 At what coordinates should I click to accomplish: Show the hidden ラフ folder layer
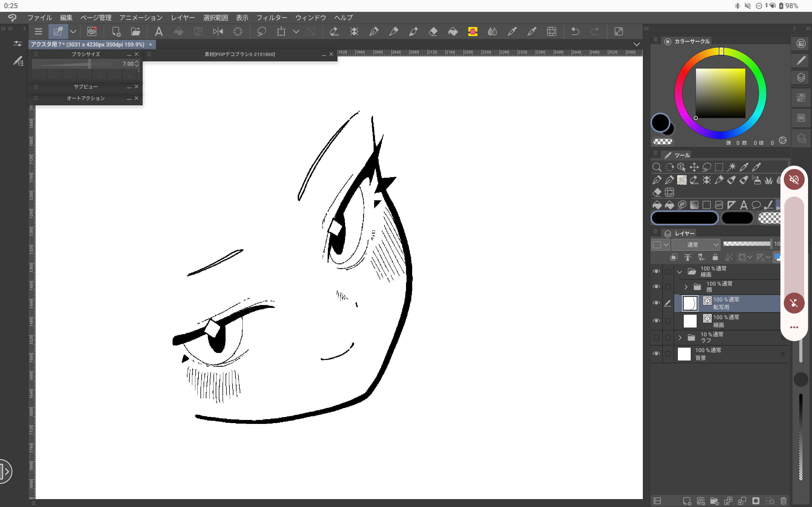656,337
